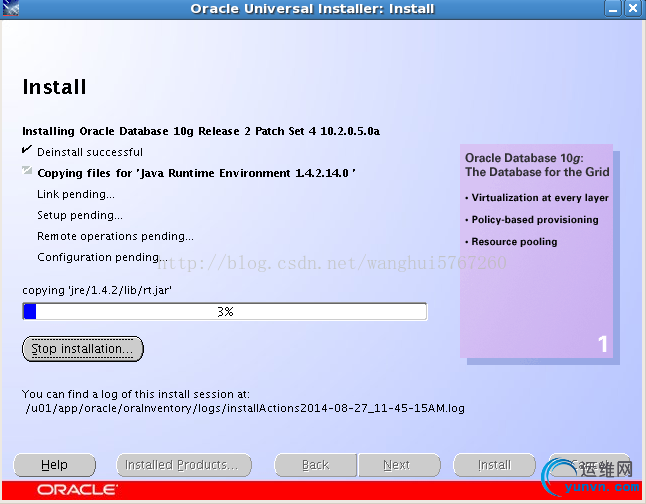Click the Oracle logo in the red bar
The width and height of the screenshot is (646, 504).
[77, 490]
